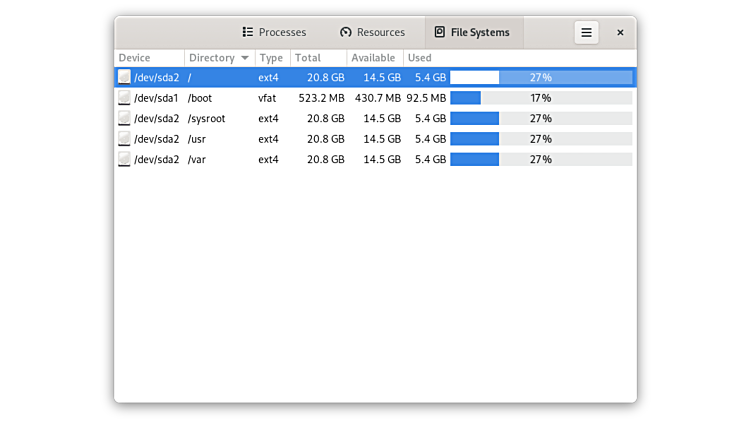The image size is (752, 423).
Task: Click the drive icon in the /var row
Action: click(x=124, y=159)
